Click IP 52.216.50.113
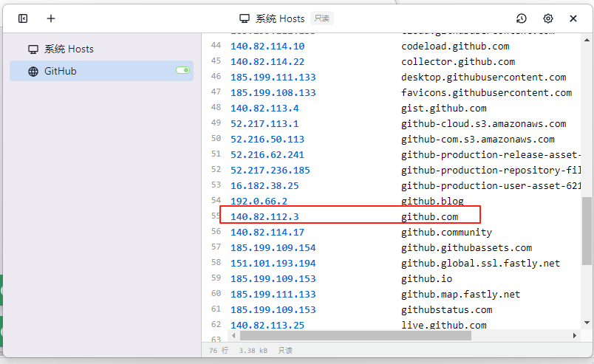Viewport: 594px width, 364px height. [x=267, y=140]
